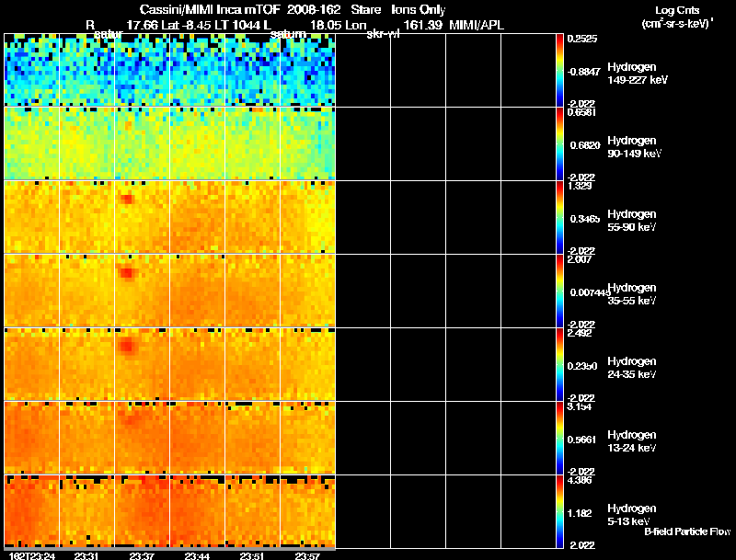Screen dimensions: 736x560
Task: Click the B-field Particle Flow label
Action: click(686, 531)
